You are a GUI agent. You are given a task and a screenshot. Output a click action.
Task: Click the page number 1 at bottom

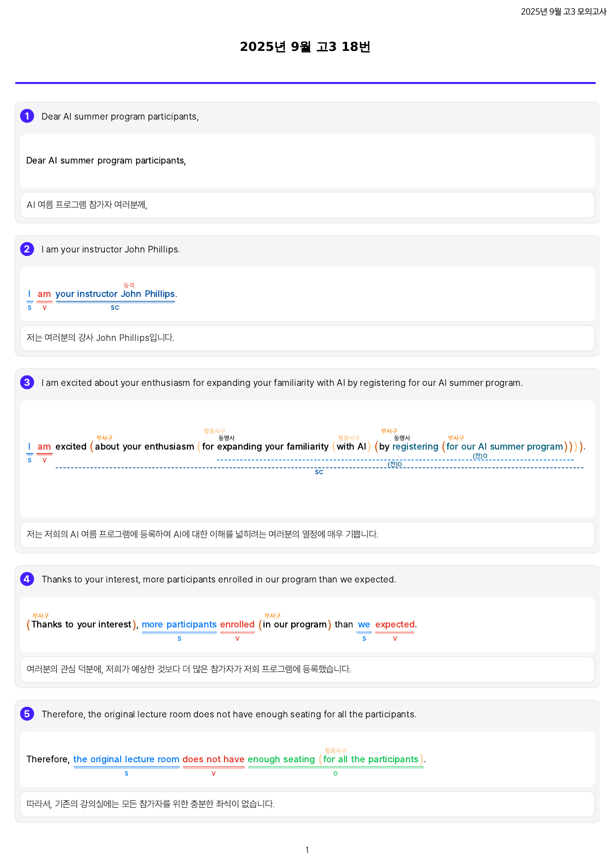point(307,850)
